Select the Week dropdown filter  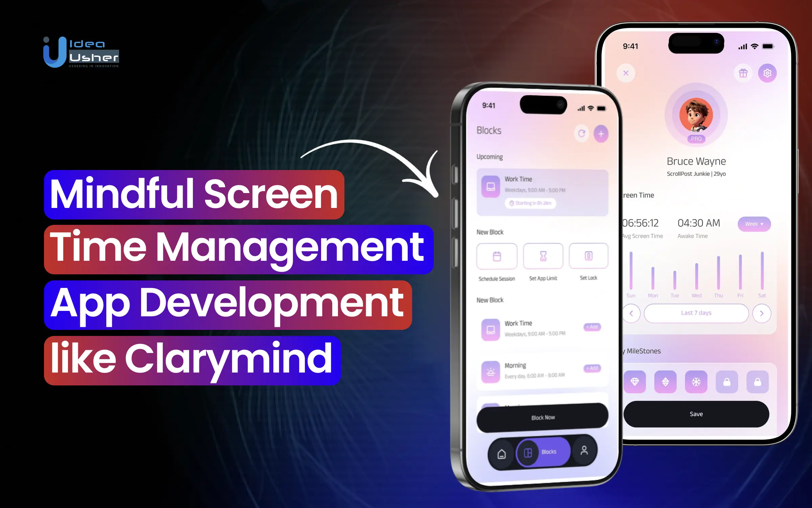tap(754, 224)
